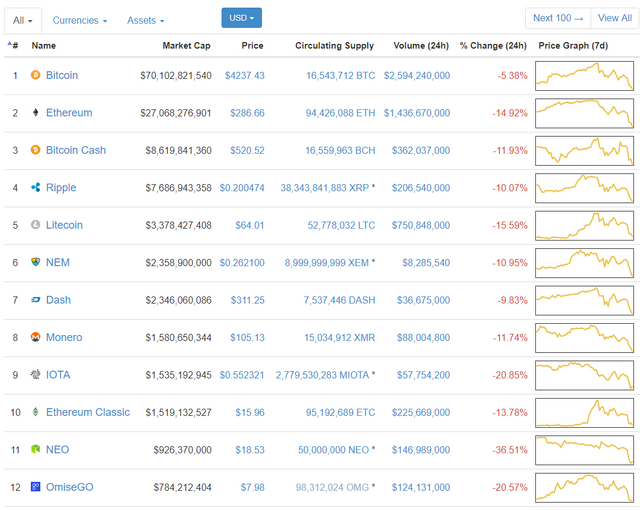The image size is (640, 510).
Task: Open Bitcoin 7d price graph
Action: tap(584, 76)
